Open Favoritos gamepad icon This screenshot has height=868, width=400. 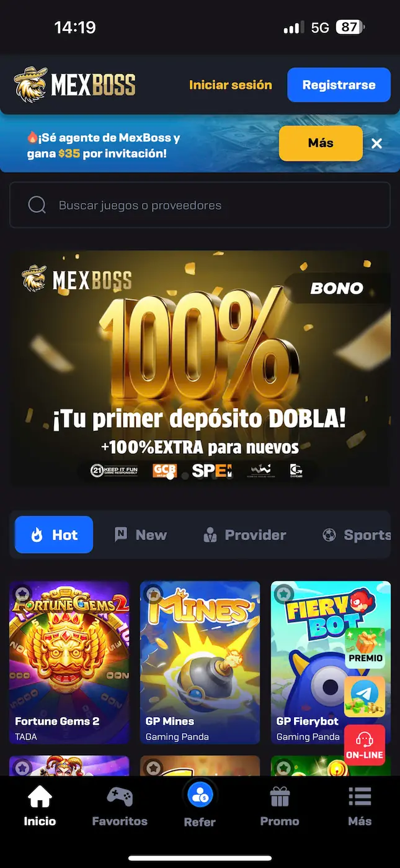[x=120, y=796]
